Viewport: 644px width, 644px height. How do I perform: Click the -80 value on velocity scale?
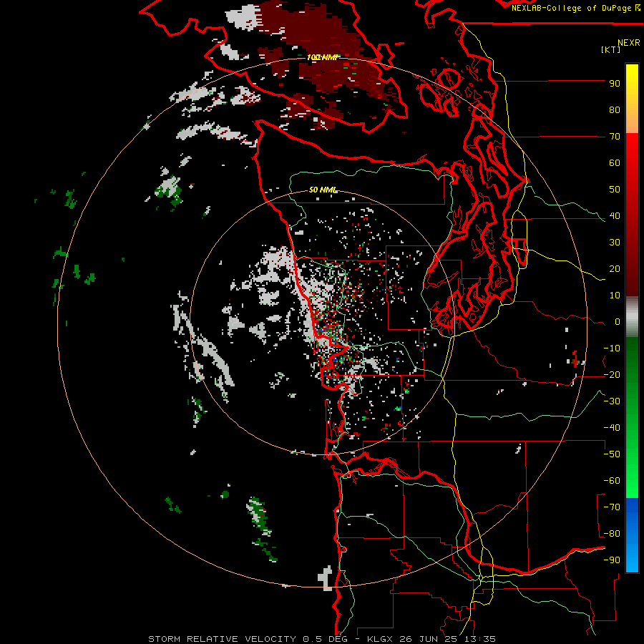pyautogui.click(x=612, y=534)
